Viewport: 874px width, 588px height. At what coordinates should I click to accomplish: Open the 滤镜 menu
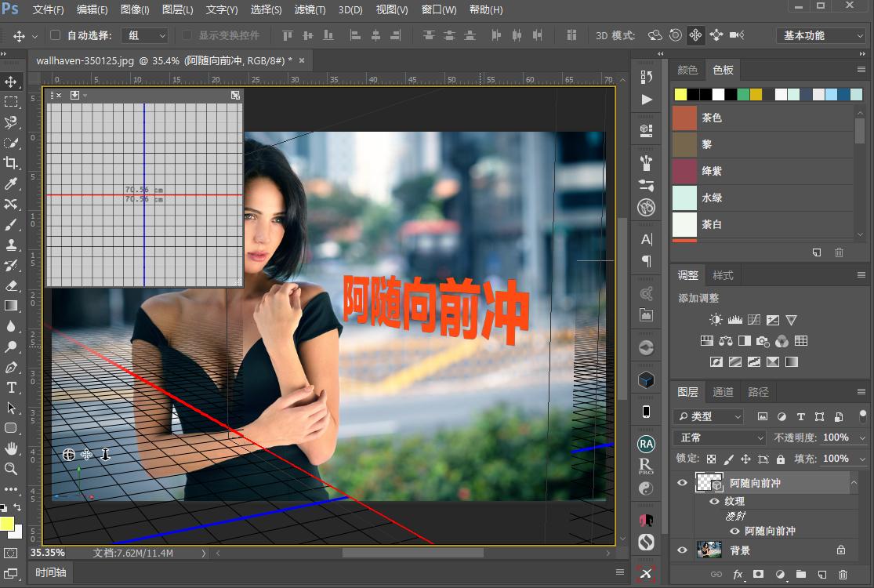[310, 9]
